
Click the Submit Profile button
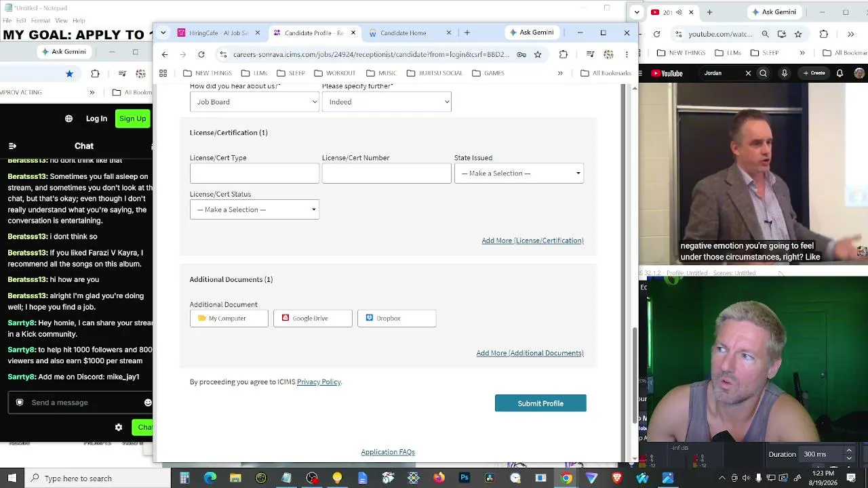(540, 403)
